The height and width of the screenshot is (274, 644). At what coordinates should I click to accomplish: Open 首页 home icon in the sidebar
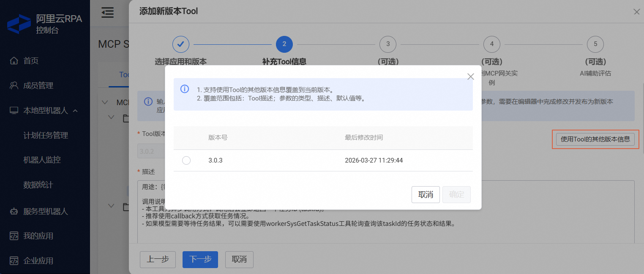14,61
